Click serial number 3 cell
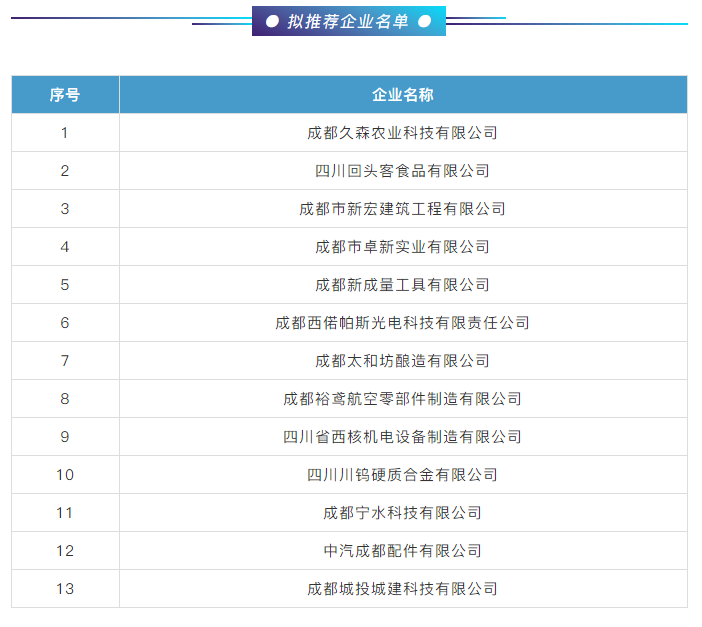This screenshot has height=627, width=702. pos(65,209)
